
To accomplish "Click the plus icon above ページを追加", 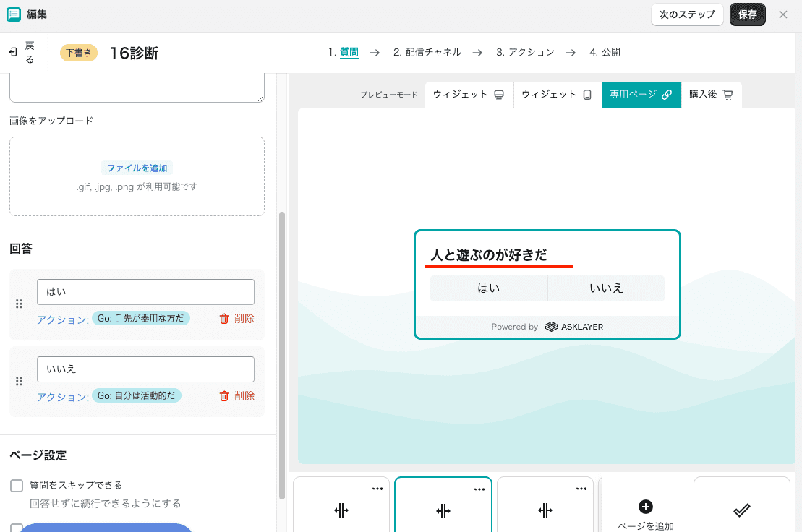I will tap(646, 506).
